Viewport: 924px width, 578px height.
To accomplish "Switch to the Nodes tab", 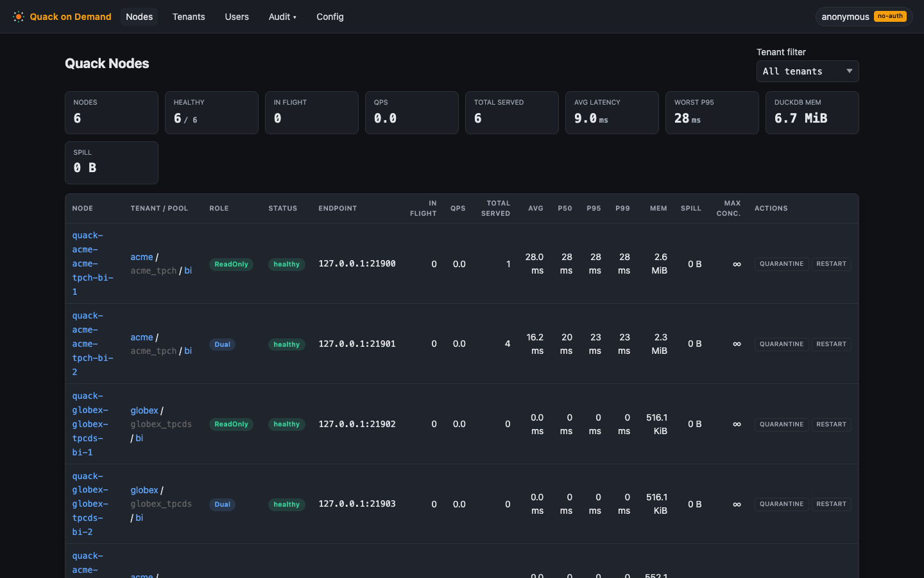I will point(139,17).
